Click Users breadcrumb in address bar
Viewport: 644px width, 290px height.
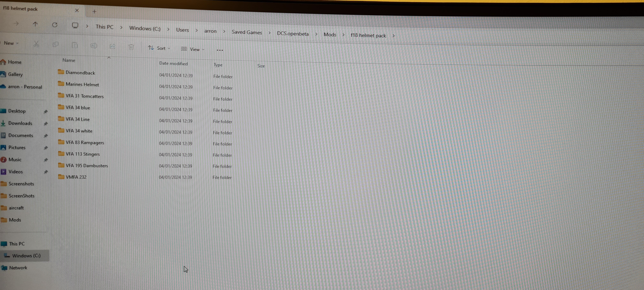pos(183,30)
